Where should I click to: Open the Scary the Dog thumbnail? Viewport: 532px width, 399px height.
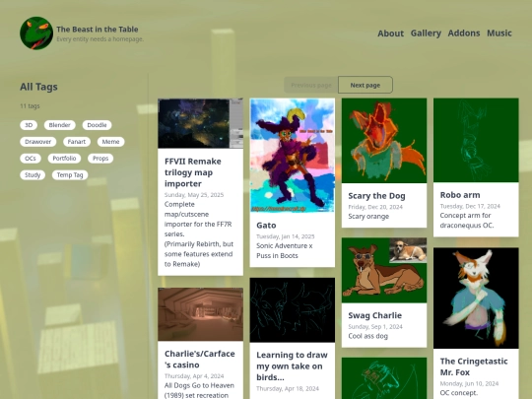384,141
